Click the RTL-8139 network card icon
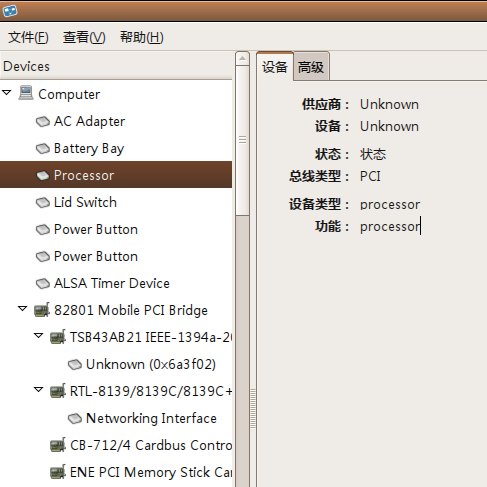Image resolution: width=487 pixels, height=487 pixels. point(58,391)
